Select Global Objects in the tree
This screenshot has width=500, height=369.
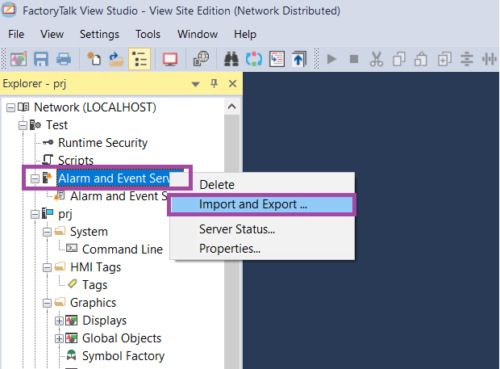pyautogui.click(x=122, y=338)
